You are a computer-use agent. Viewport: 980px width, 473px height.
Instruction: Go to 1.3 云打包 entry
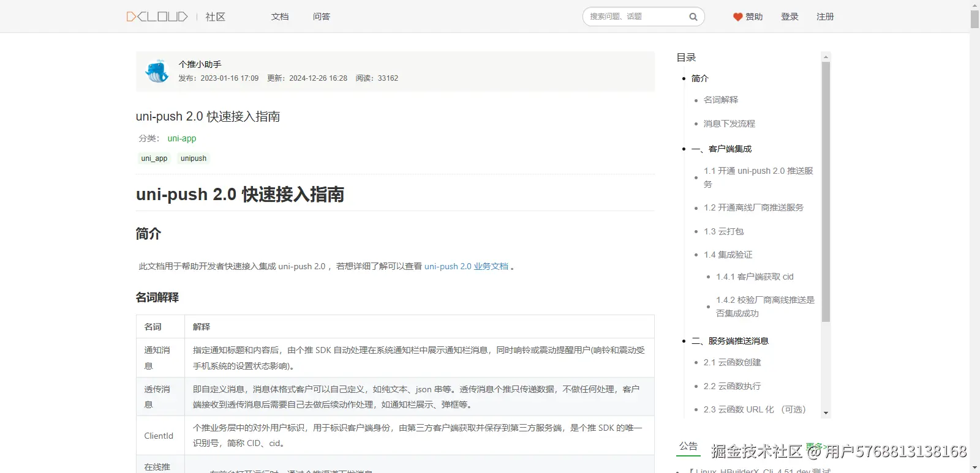(723, 231)
